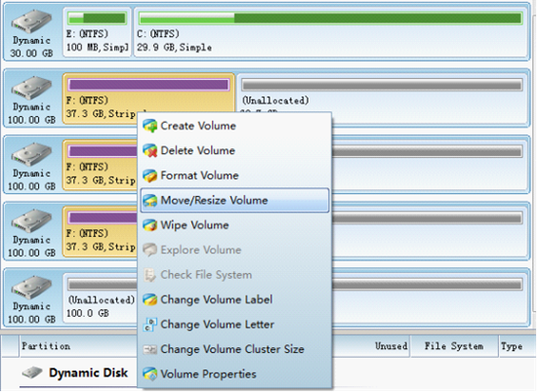Click the Format Volume icon

[x=150, y=176]
